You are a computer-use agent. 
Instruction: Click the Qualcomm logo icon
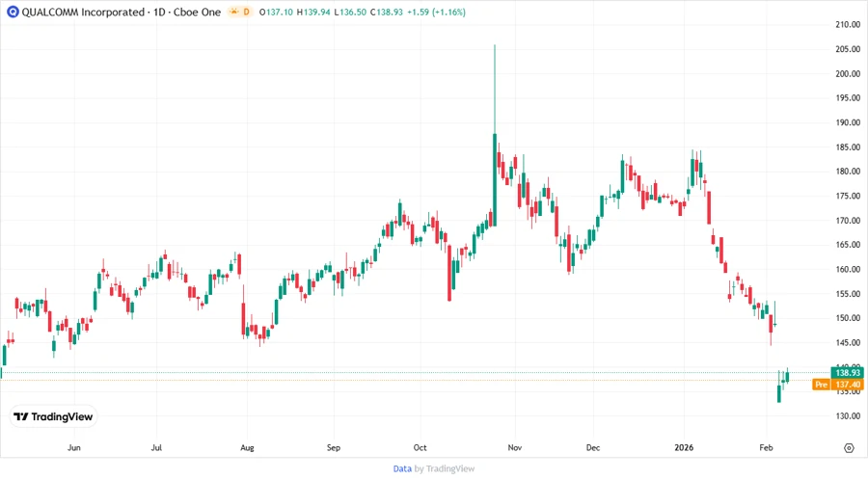pos(13,12)
